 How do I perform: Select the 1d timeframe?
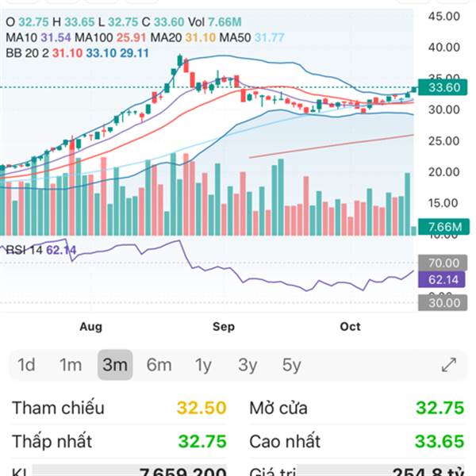point(26,365)
